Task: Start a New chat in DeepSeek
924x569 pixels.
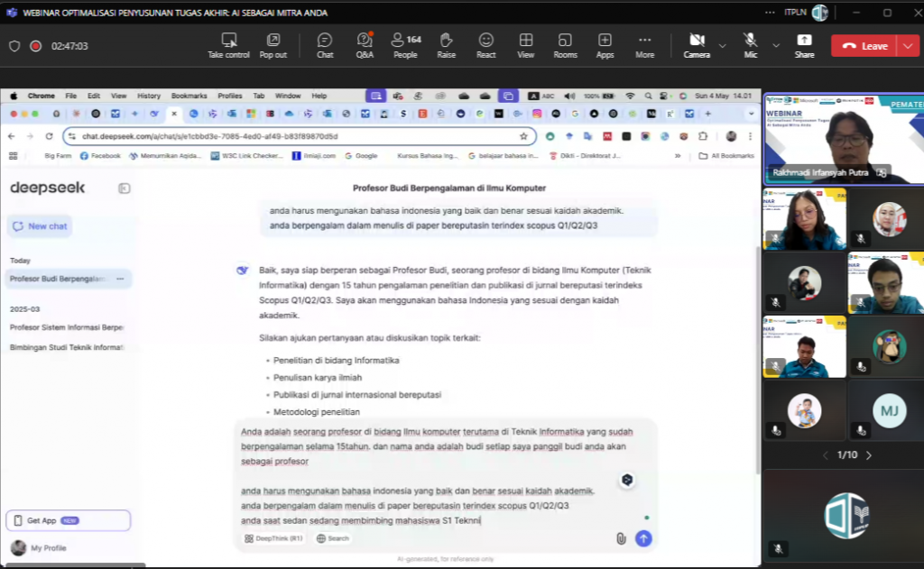Action: (x=40, y=226)
